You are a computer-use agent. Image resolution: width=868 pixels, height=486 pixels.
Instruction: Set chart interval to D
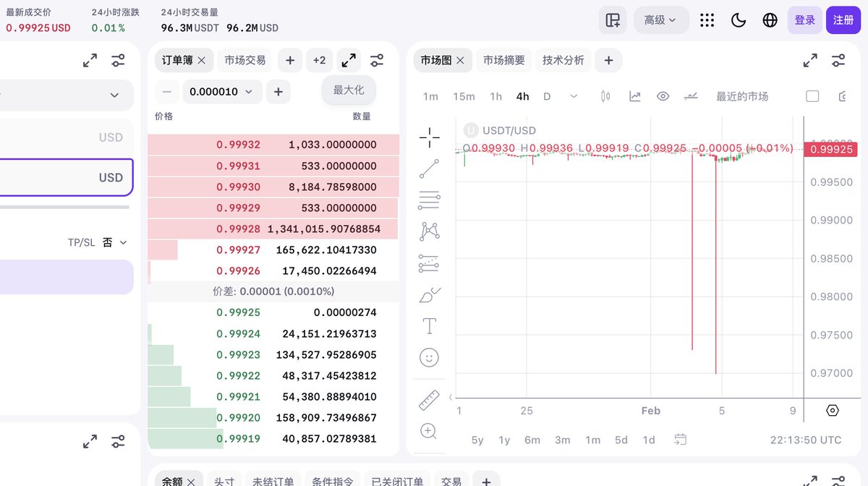pyautogui.click(x=547, y=96)
